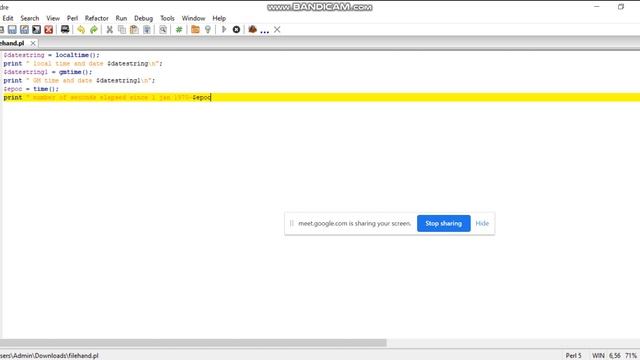Click the Hide link in sharing bar
Screen dimensions: 640x360
pyautogui.click(x=482, y=223)
